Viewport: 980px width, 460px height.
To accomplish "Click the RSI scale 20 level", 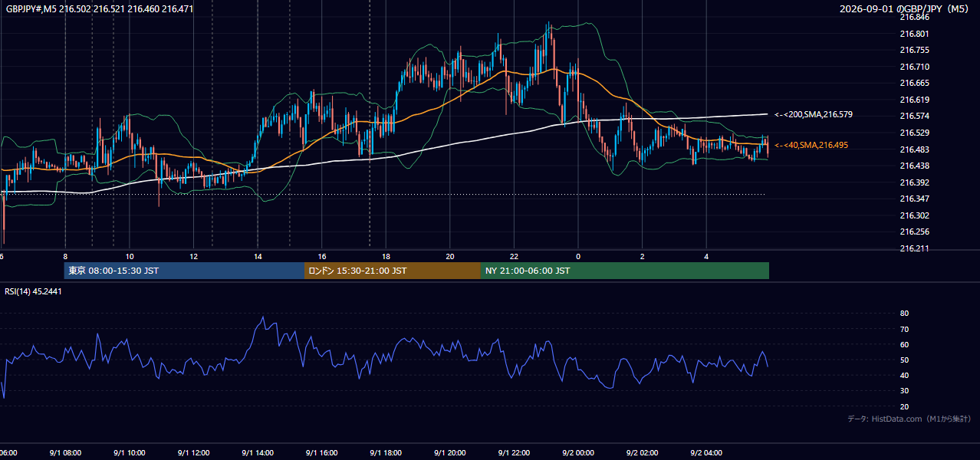I will [904, 406].
